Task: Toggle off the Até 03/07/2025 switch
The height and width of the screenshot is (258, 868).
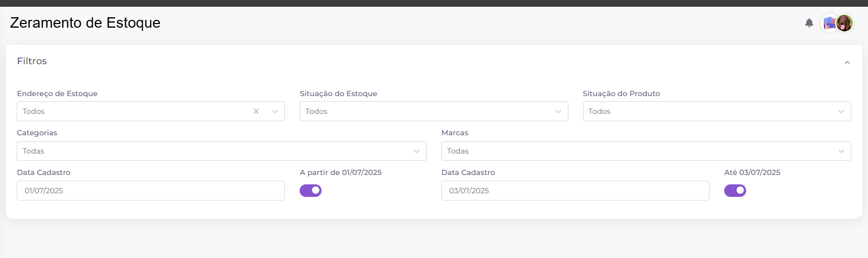Action: (735, 191)
